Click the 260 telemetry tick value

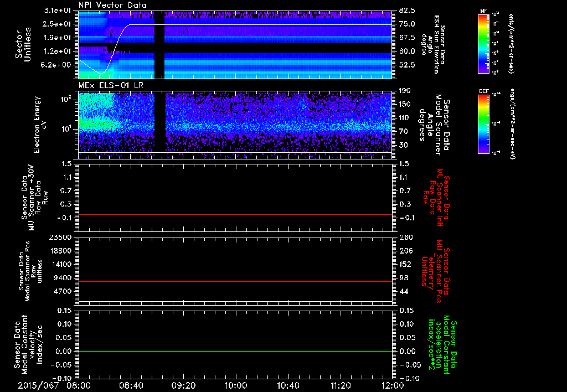pyautogui.click(x=406, y=237)
